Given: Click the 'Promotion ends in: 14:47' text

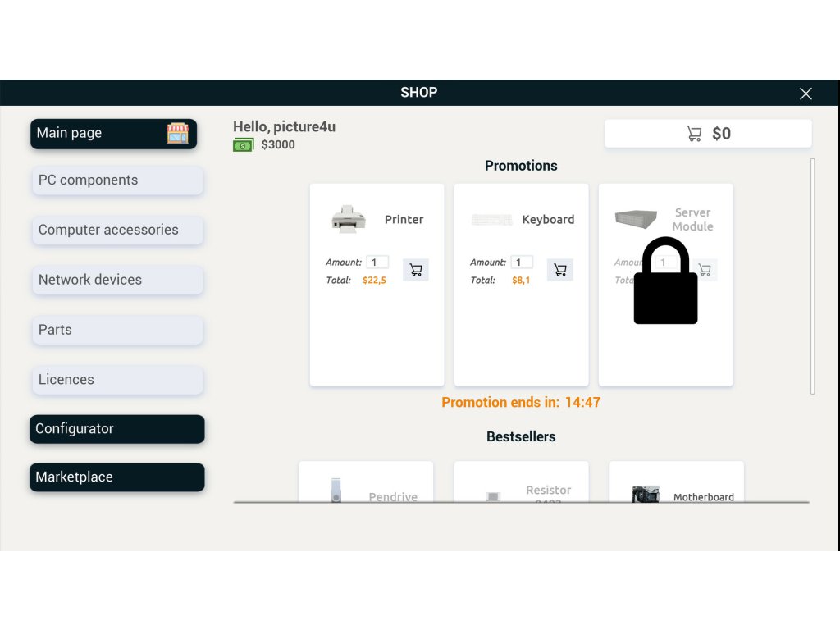Looking at the screenshot, I should [x=521, y=402].
